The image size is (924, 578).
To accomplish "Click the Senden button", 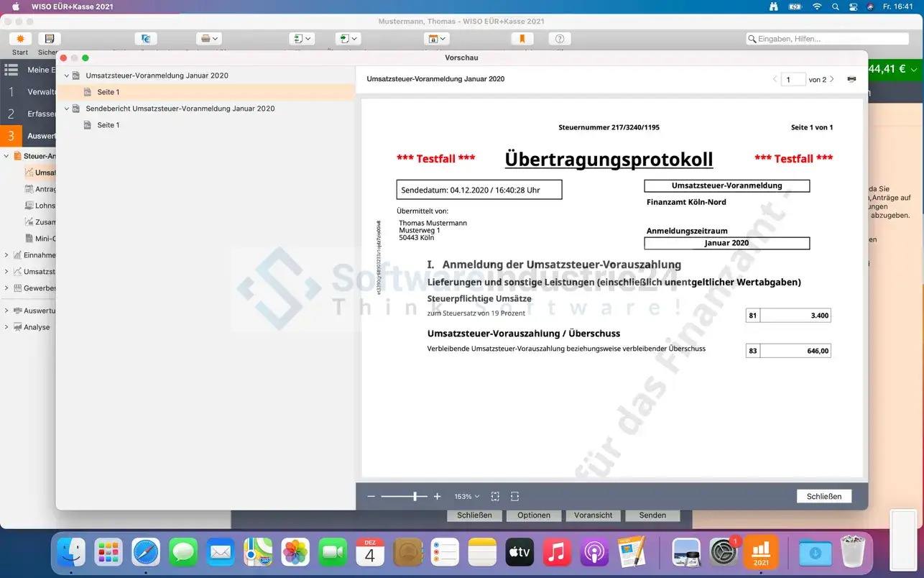I will point(652,515).
